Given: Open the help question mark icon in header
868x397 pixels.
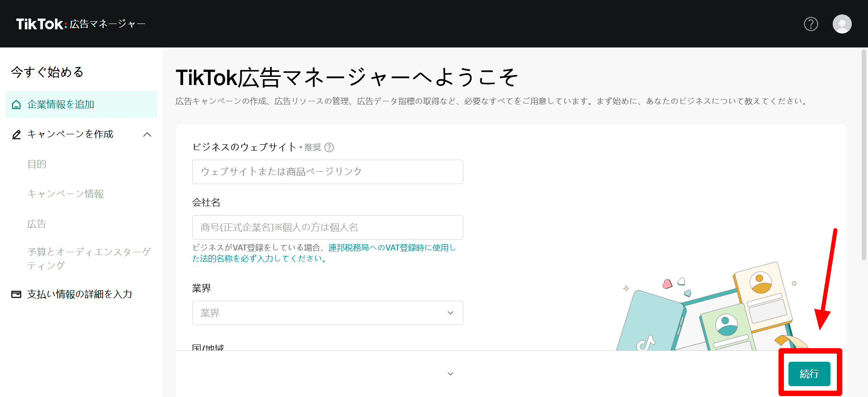Looking at the screenshot, I should [x=811, y=24].
